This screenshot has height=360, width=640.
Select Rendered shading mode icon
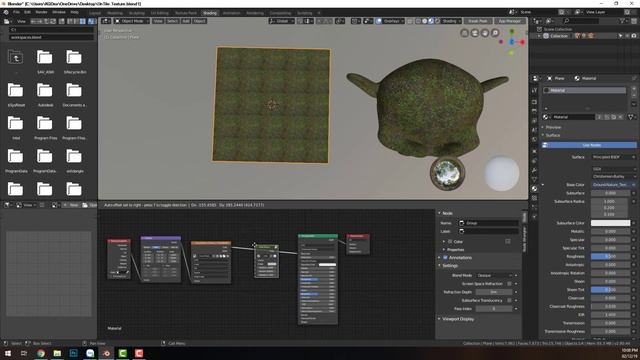(x=438, y=21)
